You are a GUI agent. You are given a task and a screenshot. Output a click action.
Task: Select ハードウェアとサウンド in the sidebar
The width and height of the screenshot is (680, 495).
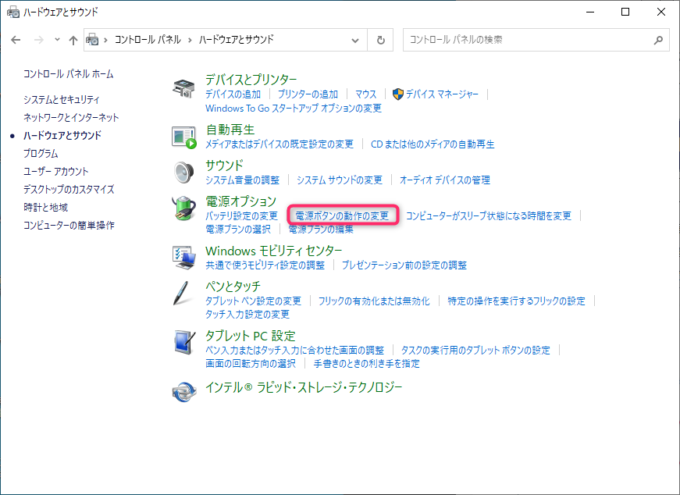62,136
